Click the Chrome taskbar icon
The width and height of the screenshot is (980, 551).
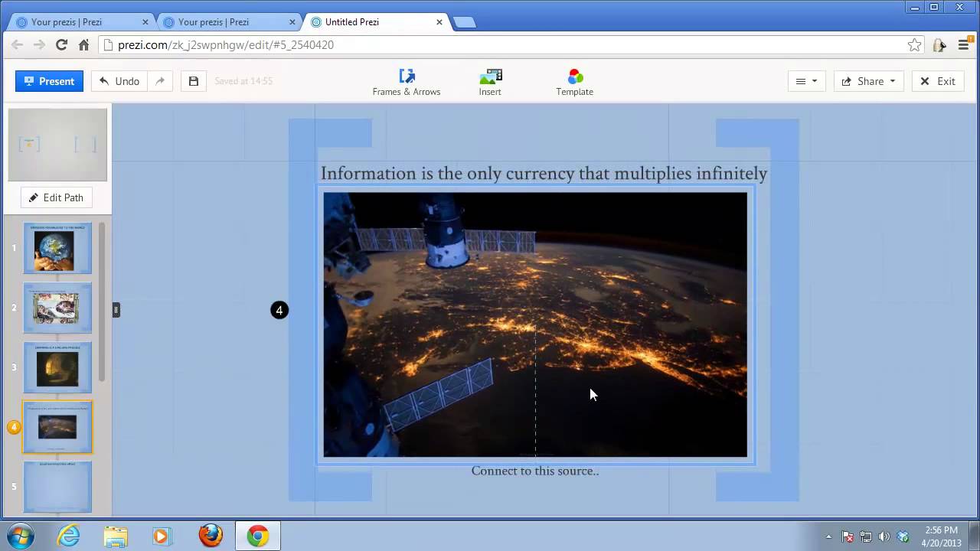click(x=257, y=536)
